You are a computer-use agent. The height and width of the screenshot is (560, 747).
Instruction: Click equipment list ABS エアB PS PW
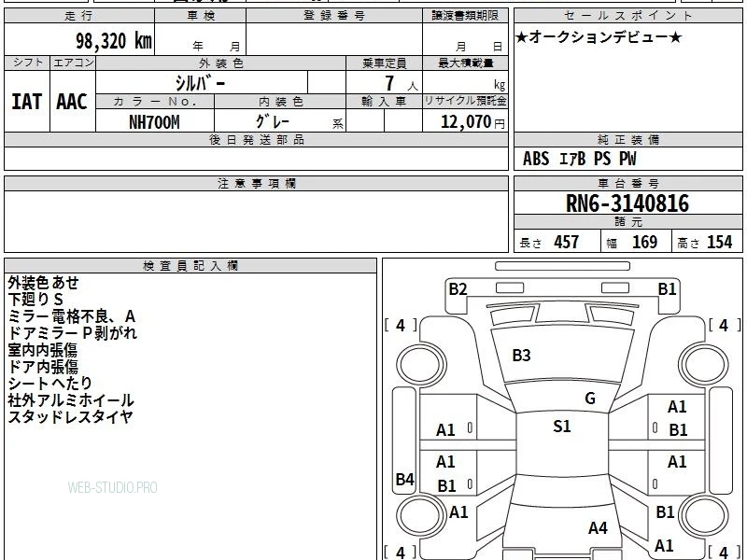pos(579,159)
